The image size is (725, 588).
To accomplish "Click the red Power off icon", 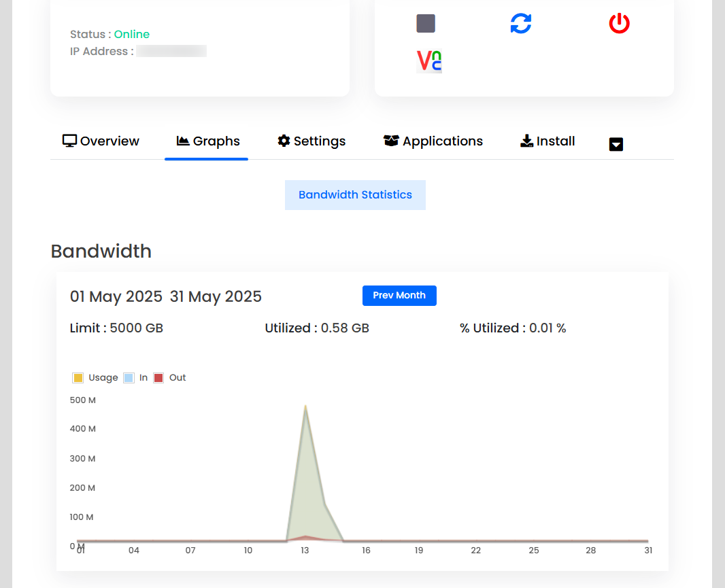I will [x=619, y=24].
